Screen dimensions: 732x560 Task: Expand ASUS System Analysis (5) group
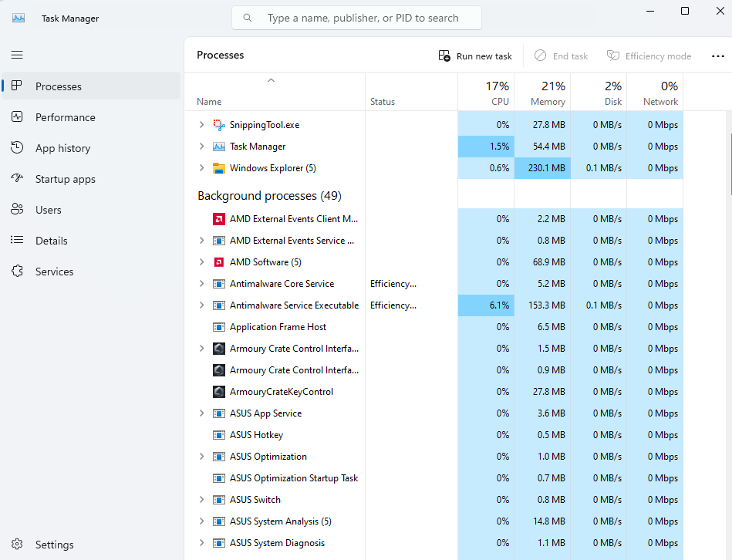pos(201,521)
